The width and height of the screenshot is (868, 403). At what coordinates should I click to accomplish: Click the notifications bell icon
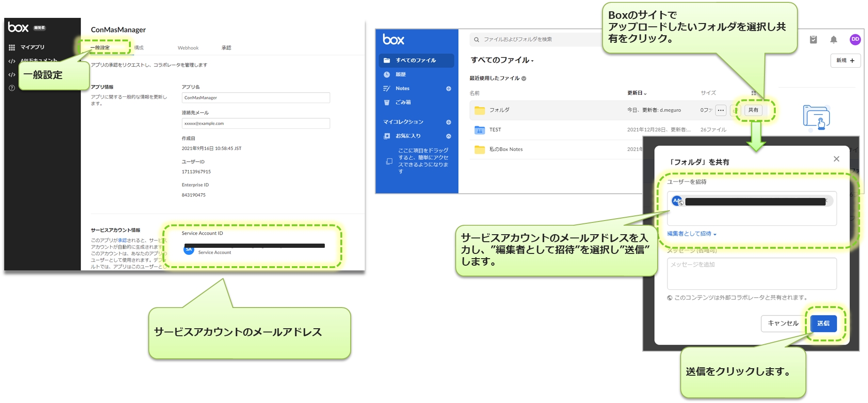tap(833, 40)
